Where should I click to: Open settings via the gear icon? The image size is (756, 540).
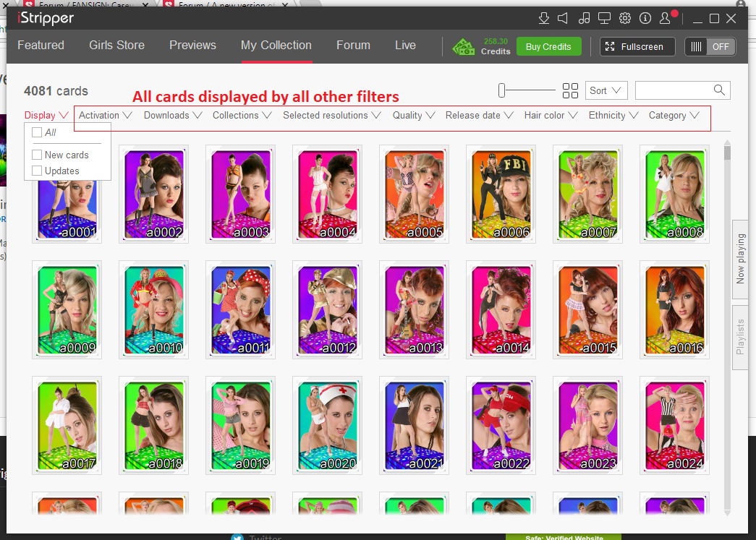(x=625, y=18)
